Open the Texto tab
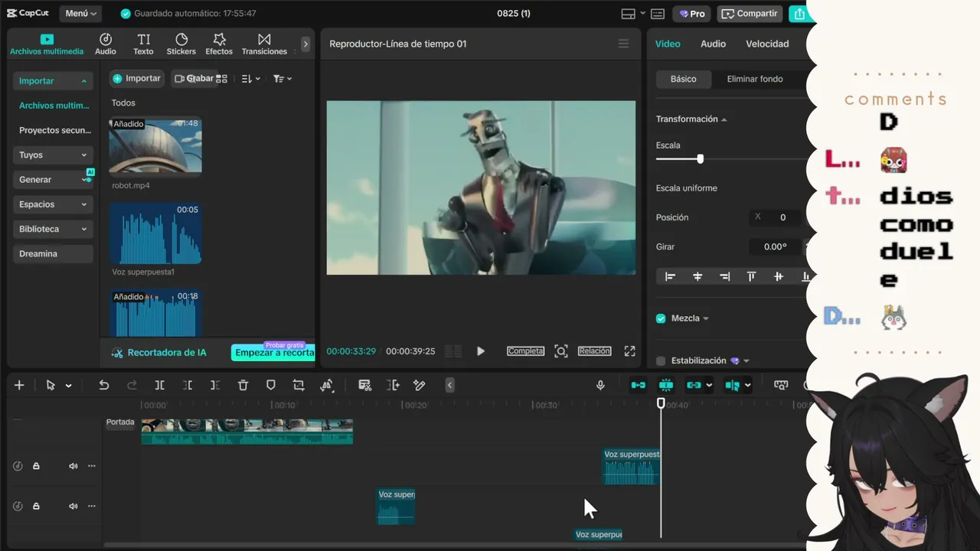Viewport: 980px width, 551px height. click(x=143, y=44)
